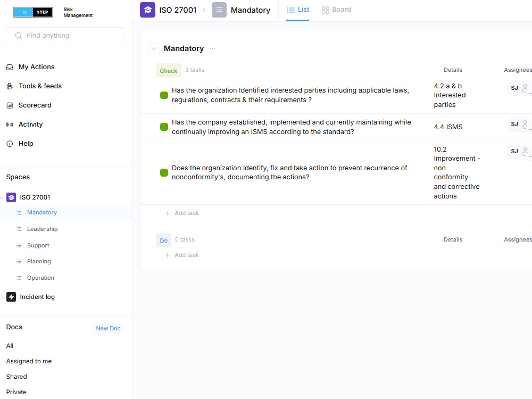
Task: Select the List view tab
Action: coord(297,10)
